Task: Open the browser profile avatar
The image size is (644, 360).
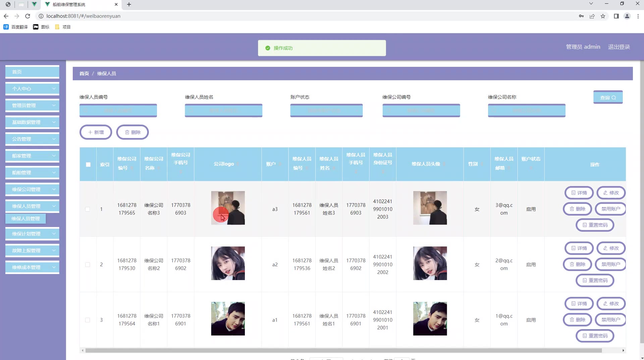Action: (627, 16)
